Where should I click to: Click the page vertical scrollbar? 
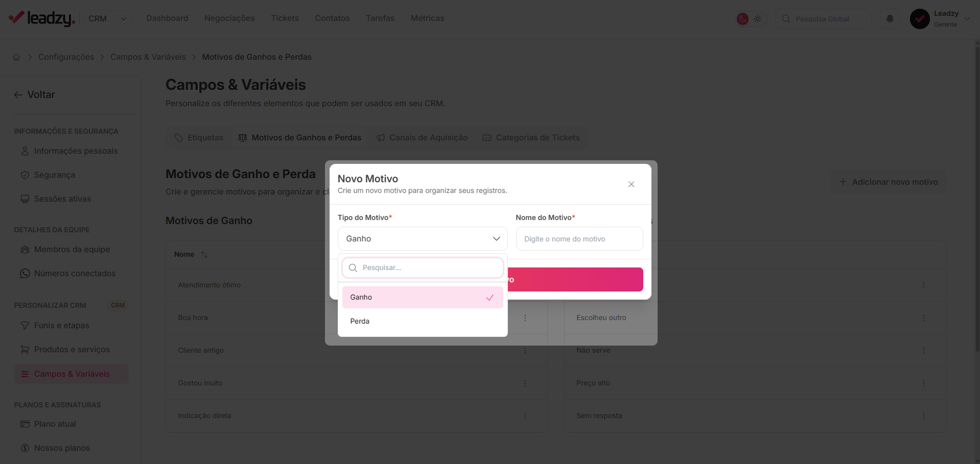(977, 199)
